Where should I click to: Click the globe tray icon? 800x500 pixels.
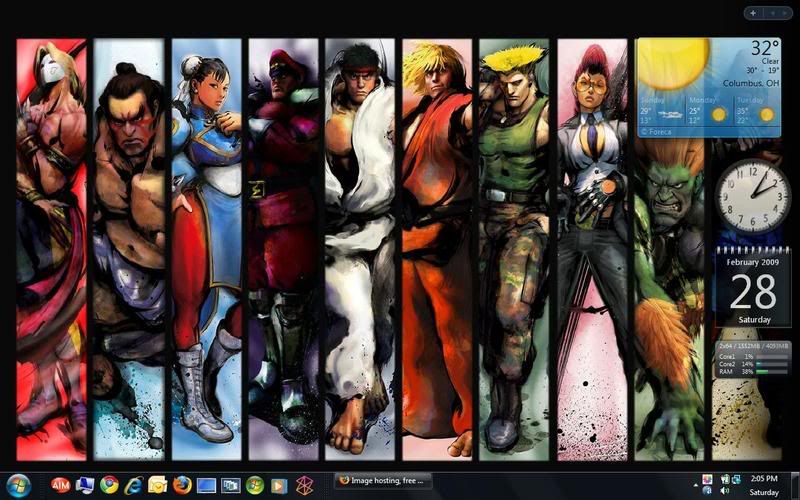click(707, 491)
